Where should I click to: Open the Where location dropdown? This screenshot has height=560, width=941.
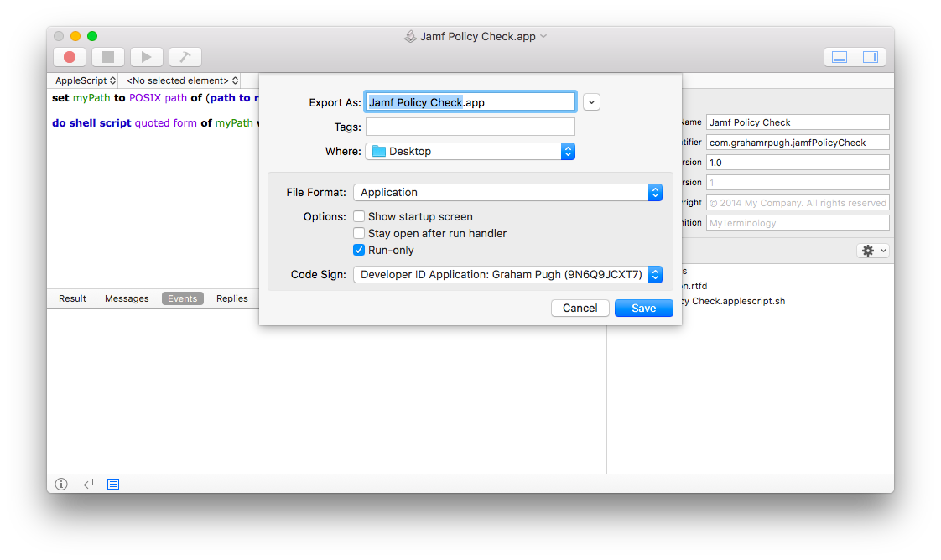470,151
